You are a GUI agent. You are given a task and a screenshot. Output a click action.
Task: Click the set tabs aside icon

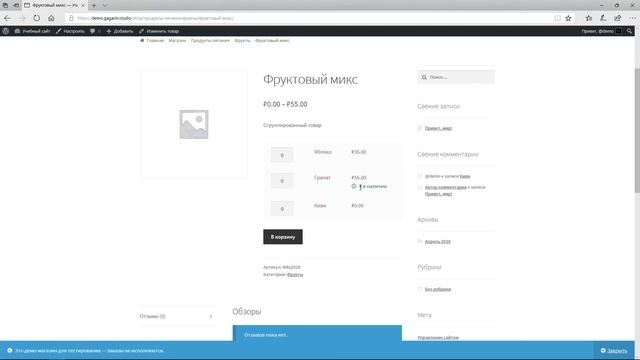click(16, 5)
